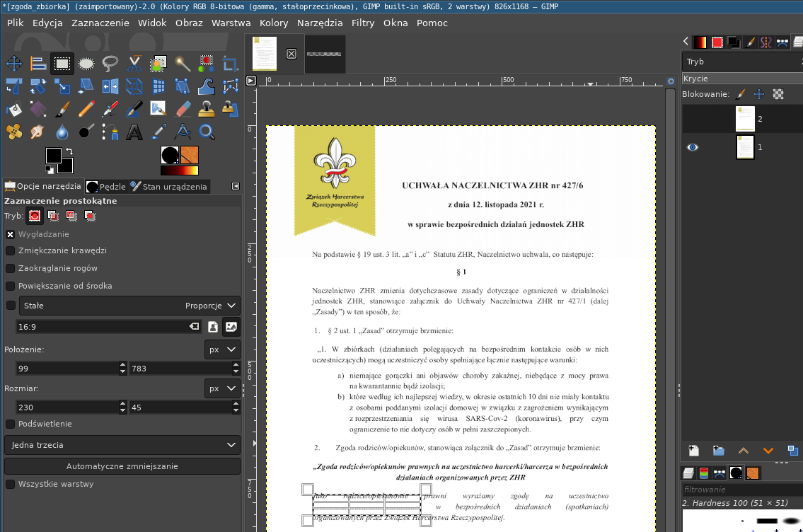Select the Ellipse Select tool
803x532 pixels.
point(86,64)
